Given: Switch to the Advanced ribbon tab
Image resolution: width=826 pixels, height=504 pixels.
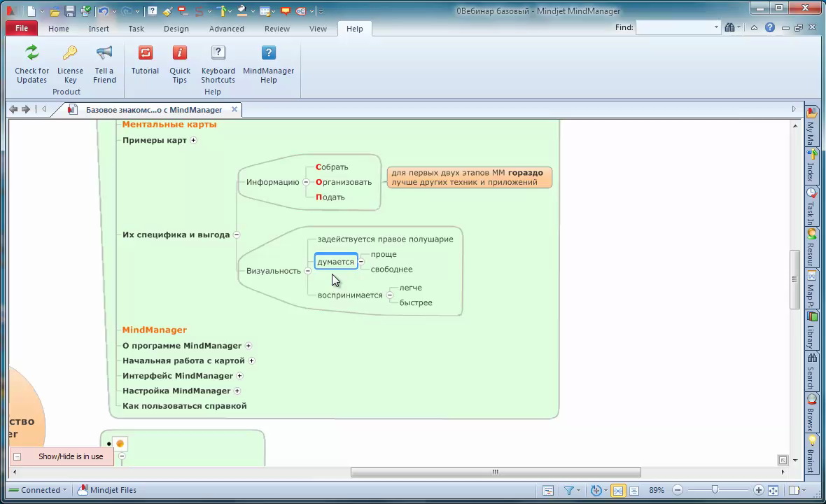Looking at the screenshot, I should point(227,29).
